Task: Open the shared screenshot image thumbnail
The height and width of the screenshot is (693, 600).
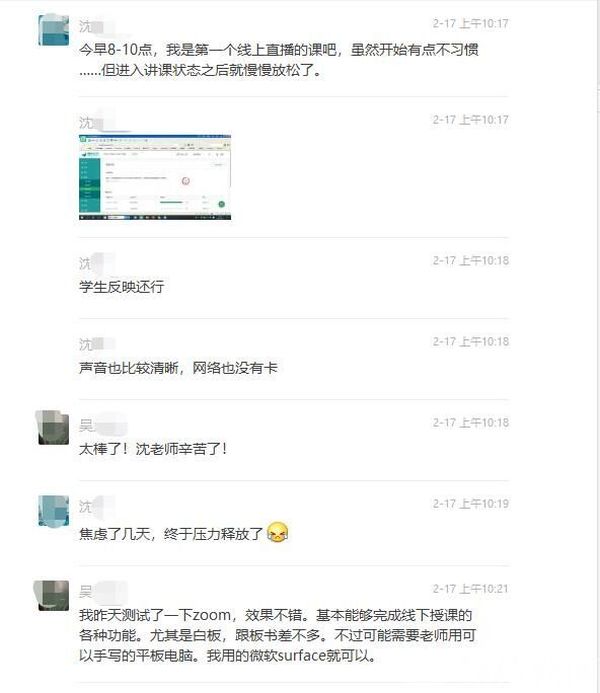Action: click(x=155, y=177)
